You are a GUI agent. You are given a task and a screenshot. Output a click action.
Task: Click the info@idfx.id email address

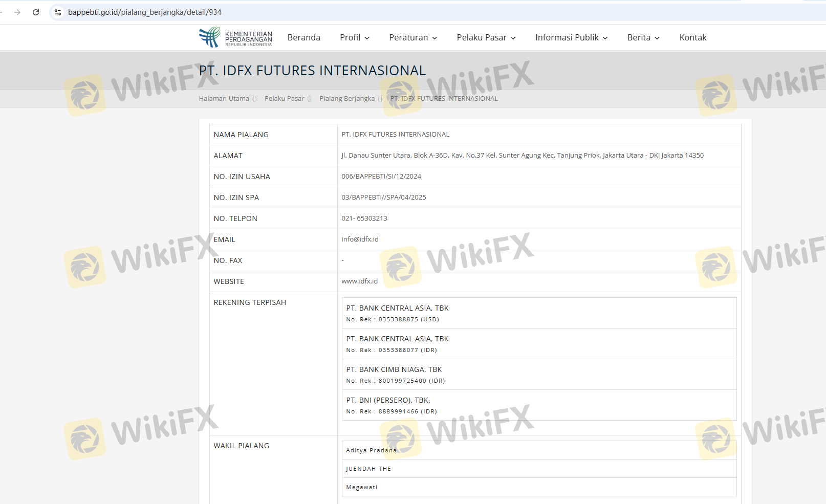(360, 239)
